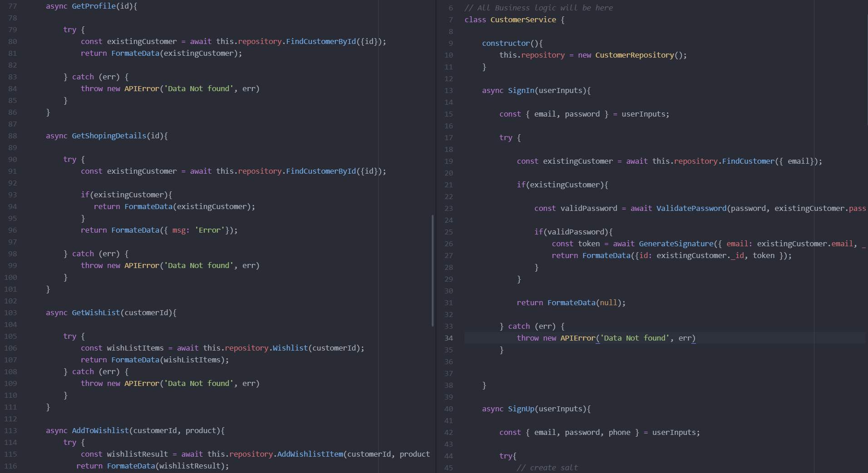Click 'Error' string on line 96

coord(210,230)
